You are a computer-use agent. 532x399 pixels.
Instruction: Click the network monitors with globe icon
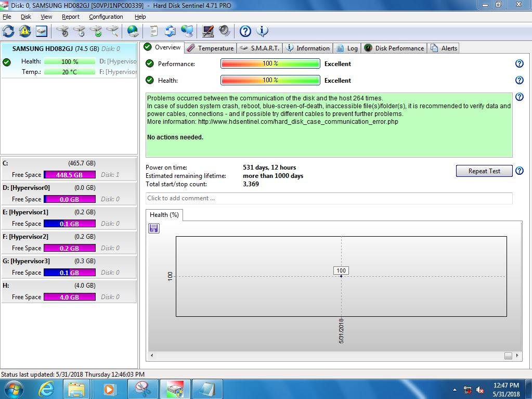pos(187,31)
